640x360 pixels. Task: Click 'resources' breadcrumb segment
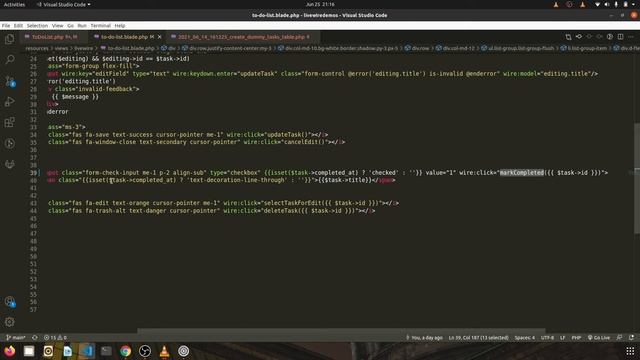coord(36,48)
